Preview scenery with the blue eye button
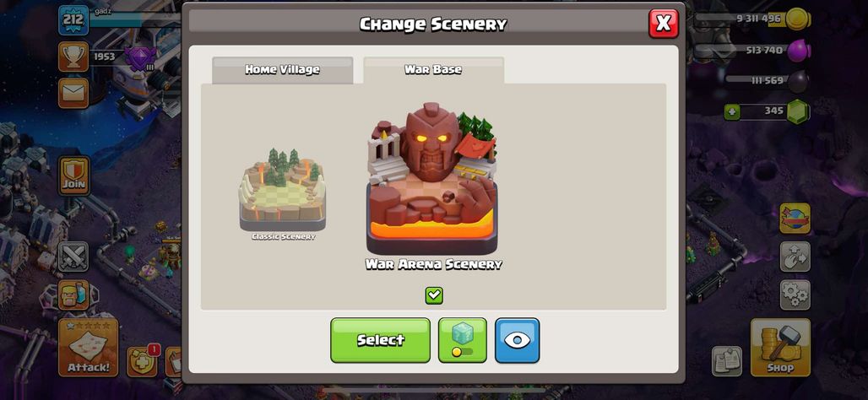Image resolution: width=868 pixels, height=400 pixels. click(x=517, y=340)
